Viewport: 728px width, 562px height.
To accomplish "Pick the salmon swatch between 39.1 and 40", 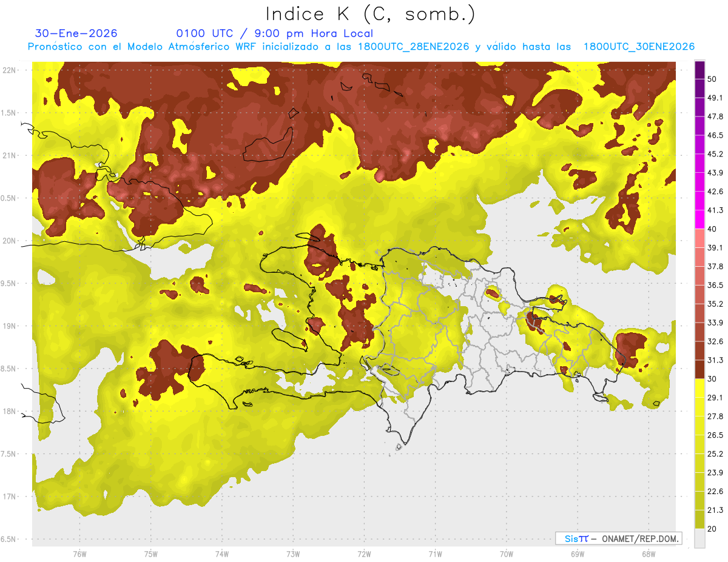I will tap(699, 238).
